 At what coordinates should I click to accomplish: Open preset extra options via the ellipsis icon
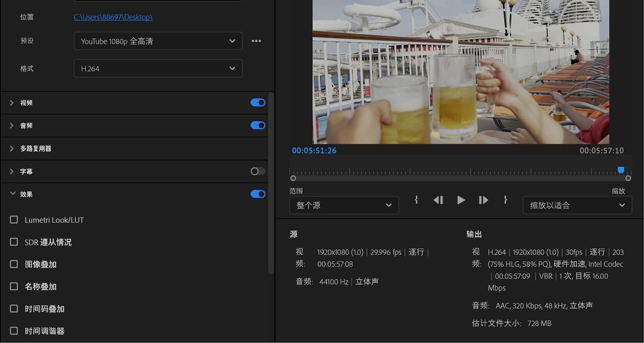coord(256,41)
